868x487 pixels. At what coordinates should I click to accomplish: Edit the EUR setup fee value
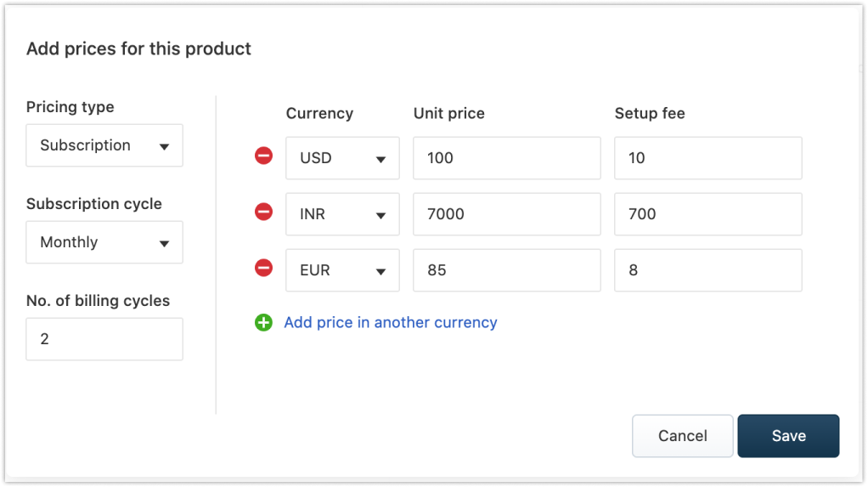coord(707,270)
